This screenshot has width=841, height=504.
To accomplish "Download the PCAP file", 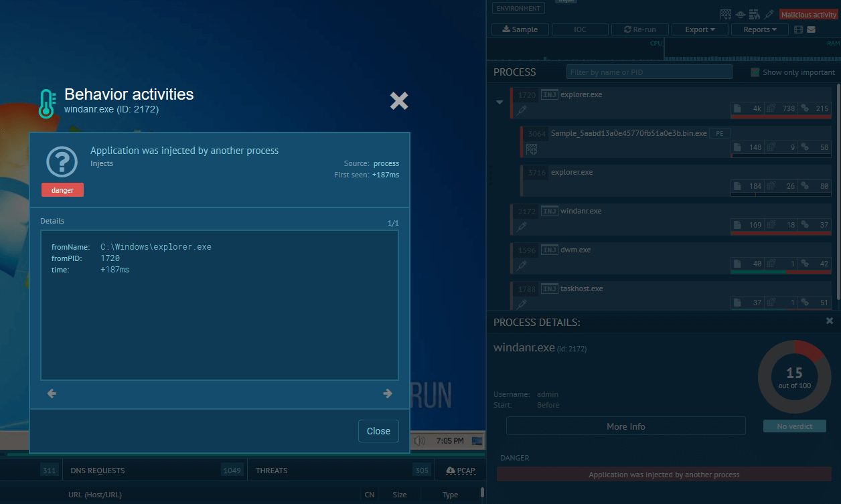I will [461, 471].
